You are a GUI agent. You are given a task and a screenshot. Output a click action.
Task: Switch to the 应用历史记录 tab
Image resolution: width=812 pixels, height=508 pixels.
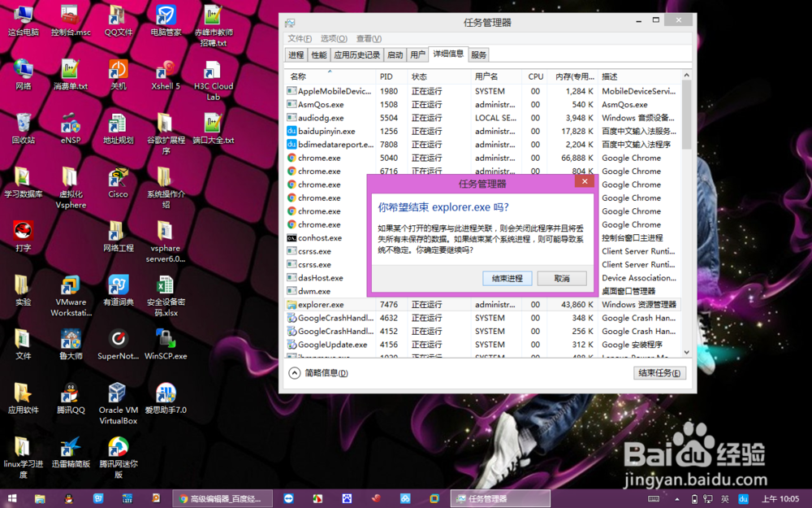click(357, 55)
